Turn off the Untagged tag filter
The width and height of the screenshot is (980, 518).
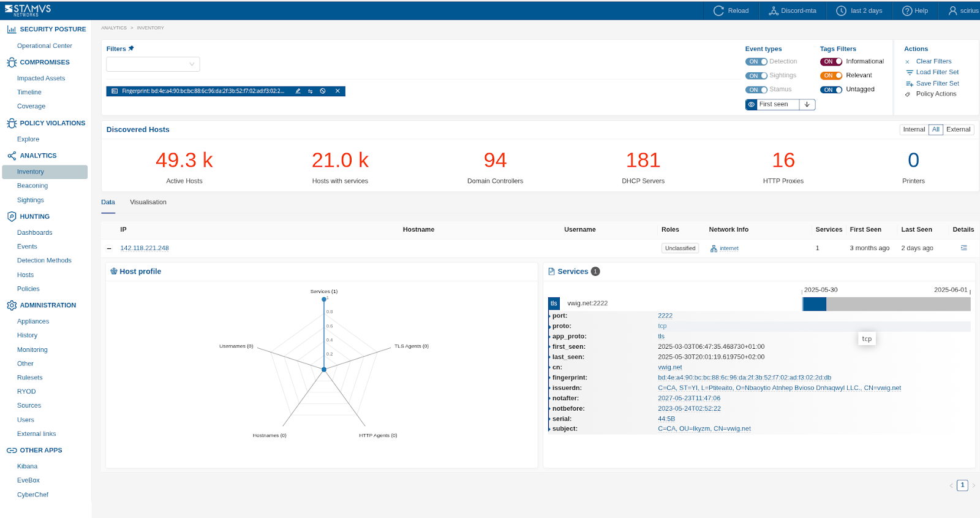[831, 90]
